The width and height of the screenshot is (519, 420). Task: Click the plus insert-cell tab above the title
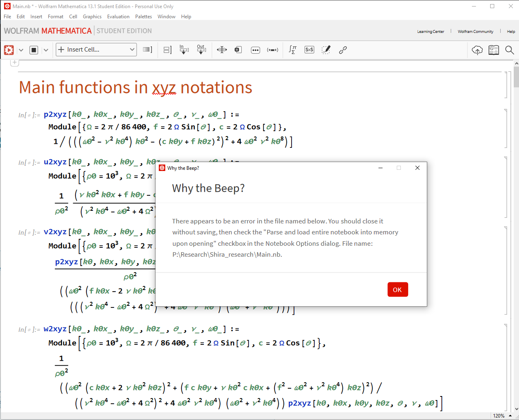(x=15, y=63)
